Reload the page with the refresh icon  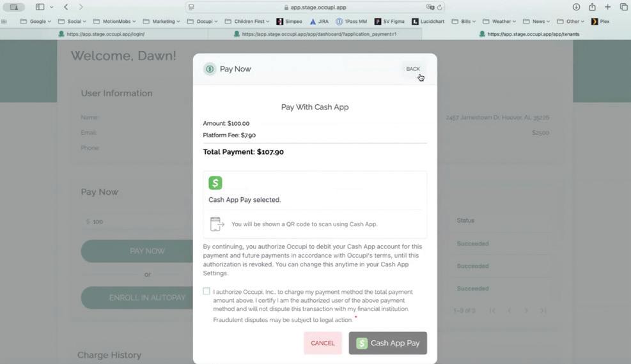tap(439, 7)
